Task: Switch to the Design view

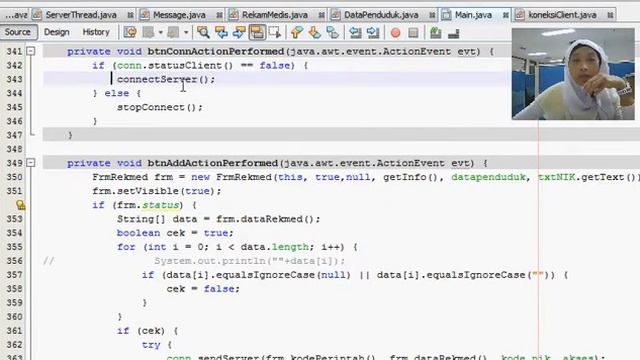Action: [x=56, y=32]
